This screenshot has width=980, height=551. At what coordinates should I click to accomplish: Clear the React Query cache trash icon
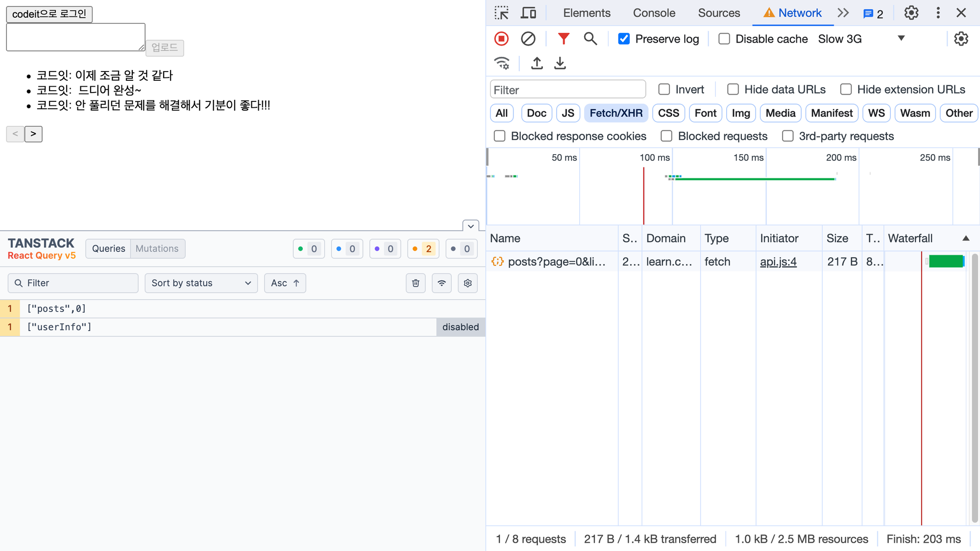[416, 283]
